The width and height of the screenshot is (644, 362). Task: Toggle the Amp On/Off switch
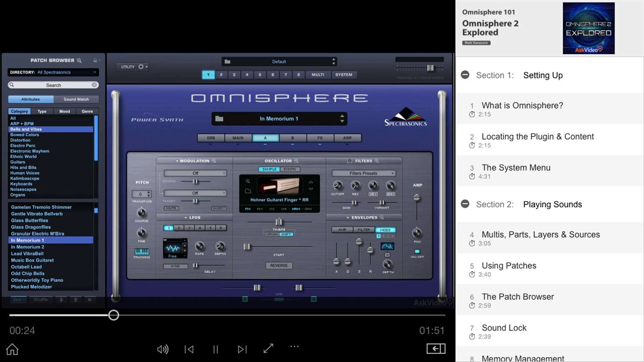click(417, 252)
